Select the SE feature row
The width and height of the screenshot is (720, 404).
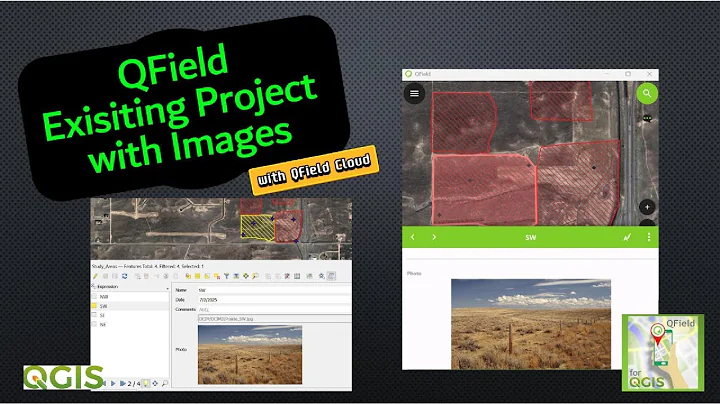tap(130, 315)
